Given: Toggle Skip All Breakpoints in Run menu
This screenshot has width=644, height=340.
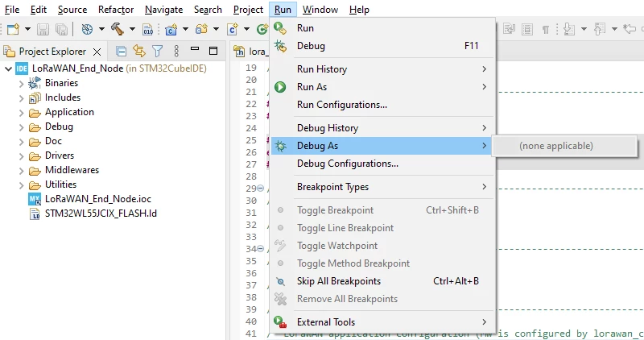Looking at the screenshot, I should (383, 281).
